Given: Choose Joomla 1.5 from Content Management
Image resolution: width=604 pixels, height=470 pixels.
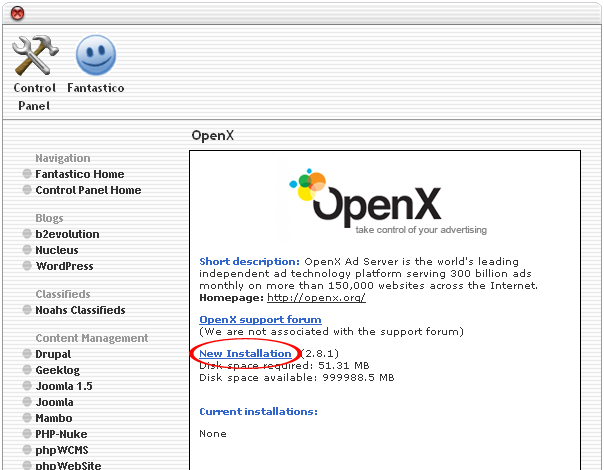Looking at the screenshot, I should point(64,386).
